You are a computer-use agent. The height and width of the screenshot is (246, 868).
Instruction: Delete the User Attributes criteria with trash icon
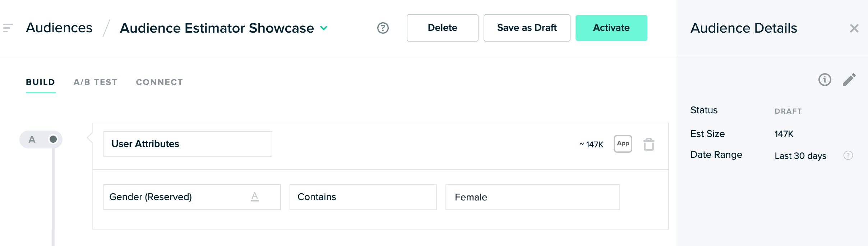[648, 144]
